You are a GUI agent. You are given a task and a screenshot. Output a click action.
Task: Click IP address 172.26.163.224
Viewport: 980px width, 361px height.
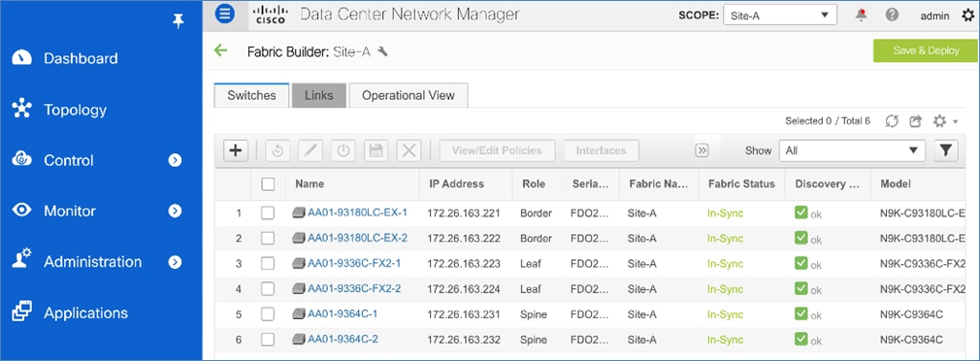(x=464, y=289)
